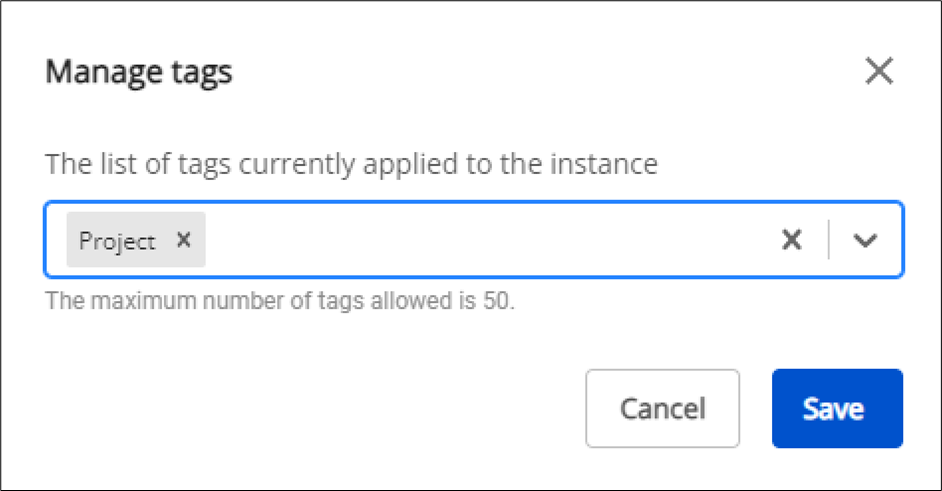942x491 pixels.
Task: Clear all tags from the field
Action: (x=791, y=240)
